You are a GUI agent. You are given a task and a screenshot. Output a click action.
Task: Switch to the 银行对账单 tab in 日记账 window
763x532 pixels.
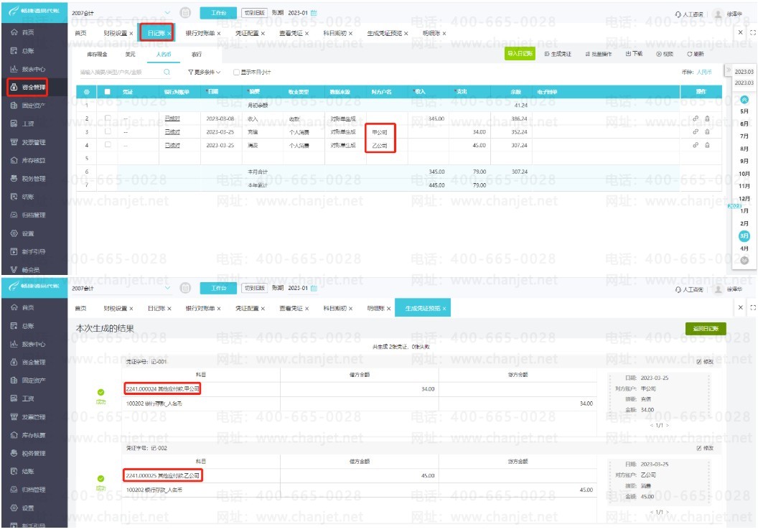coord(200,33)
